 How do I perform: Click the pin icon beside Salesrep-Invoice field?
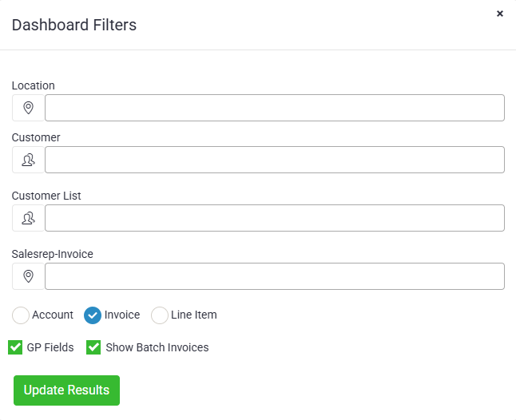[28, 276]
